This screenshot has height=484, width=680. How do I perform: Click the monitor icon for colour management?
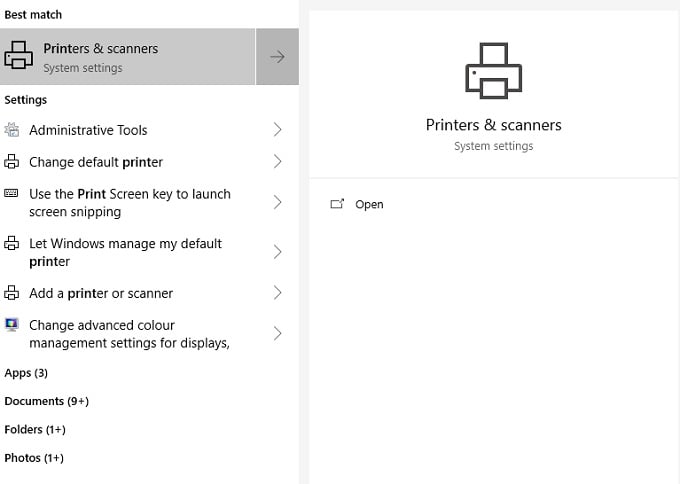(12, 325)
